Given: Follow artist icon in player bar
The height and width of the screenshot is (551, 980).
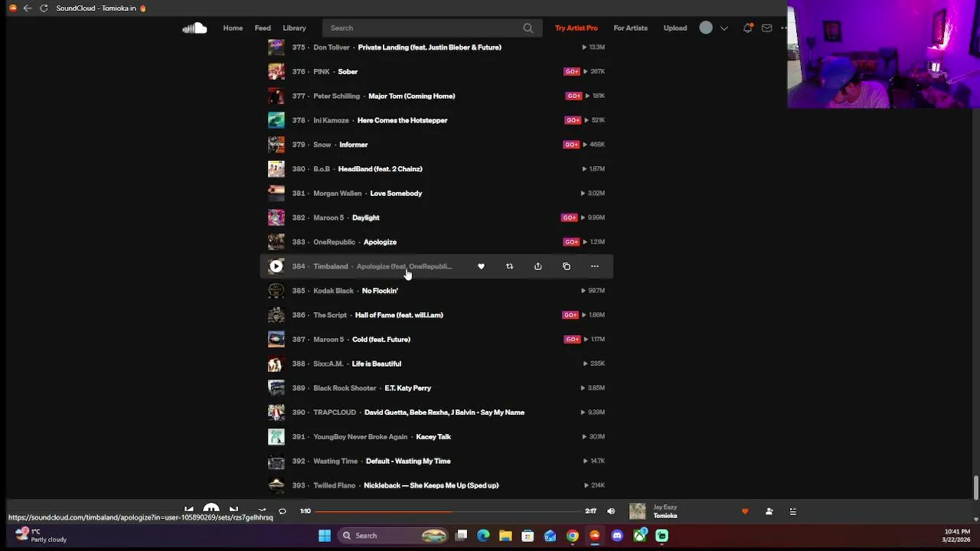Looking at the screenshot, I should [769, 511].
